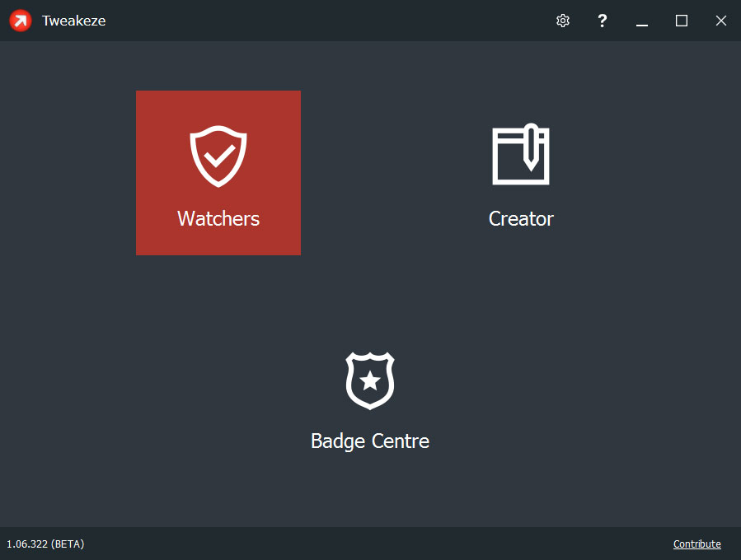
Task: Select the "Watchers" text label
Action: point(218,219)
